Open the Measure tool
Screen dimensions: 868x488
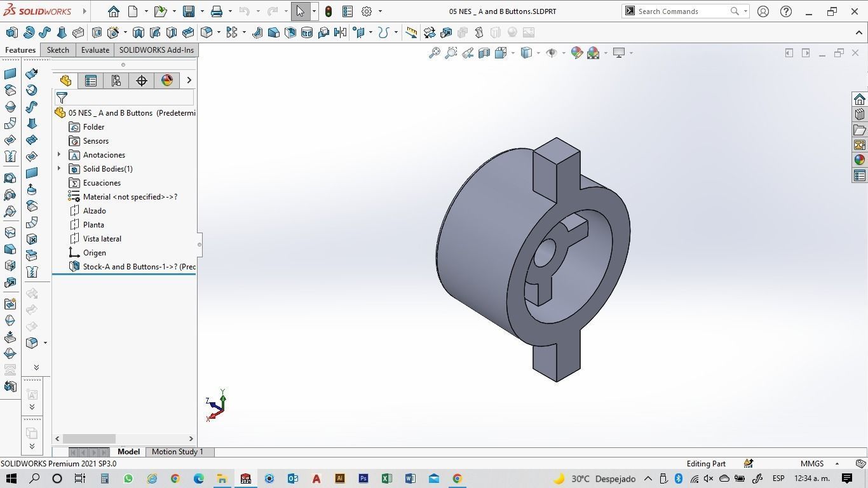(x=412, y=32)
